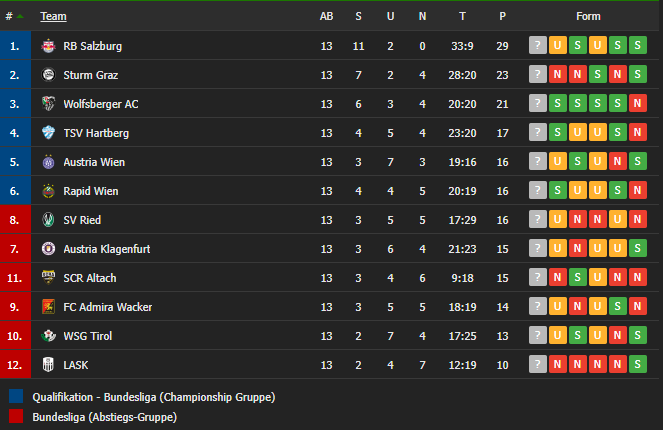The height and width of the screenshot is (430, 663).
Task: Sort standings by the Team header
Action: click(x=53, y=16)
